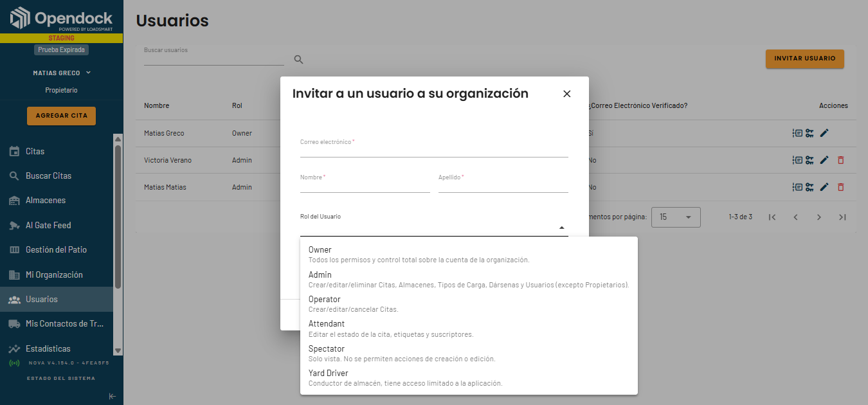This screenshot has height=405, width=868.
Task: Click the Prueba Expirada badge
Action: click(x=61, y=50)
